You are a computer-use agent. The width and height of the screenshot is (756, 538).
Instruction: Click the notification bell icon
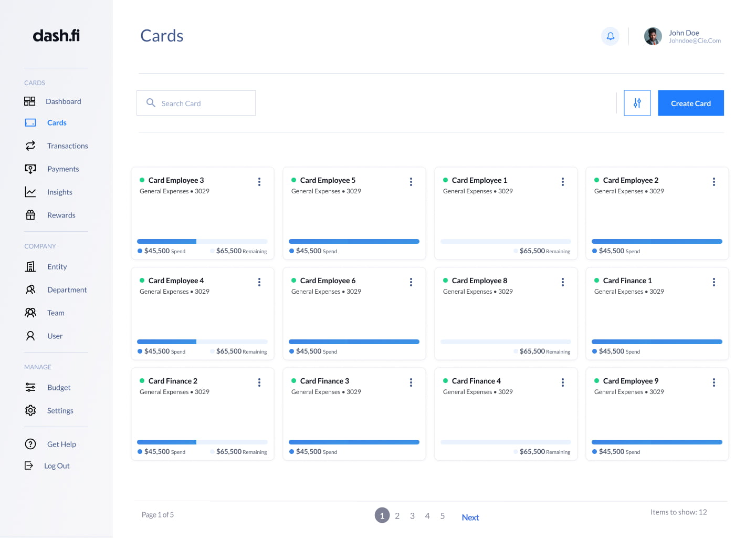pos(610,36)
